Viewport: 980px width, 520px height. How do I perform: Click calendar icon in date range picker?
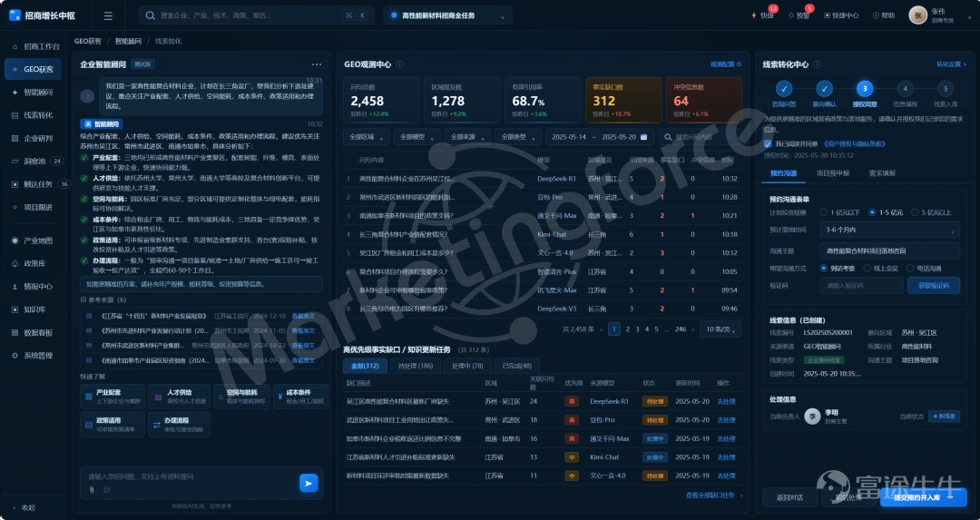pyautogui.click(x=643, y=137)
